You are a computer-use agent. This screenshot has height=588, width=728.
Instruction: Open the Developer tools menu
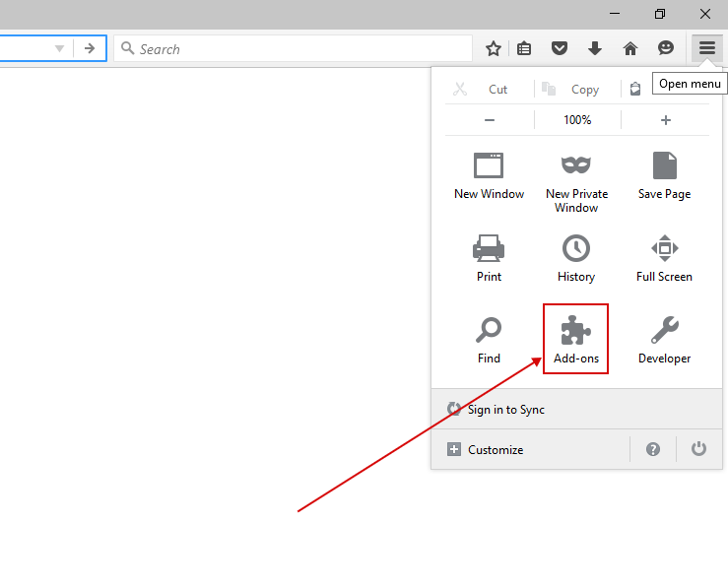pos(664,340)
